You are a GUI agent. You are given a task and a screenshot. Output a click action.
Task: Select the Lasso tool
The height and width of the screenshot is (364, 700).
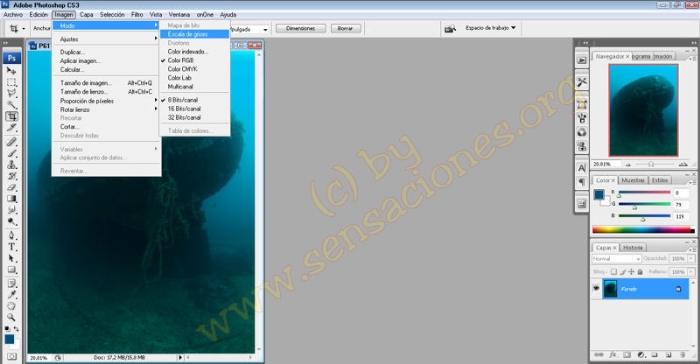(12, 93)
